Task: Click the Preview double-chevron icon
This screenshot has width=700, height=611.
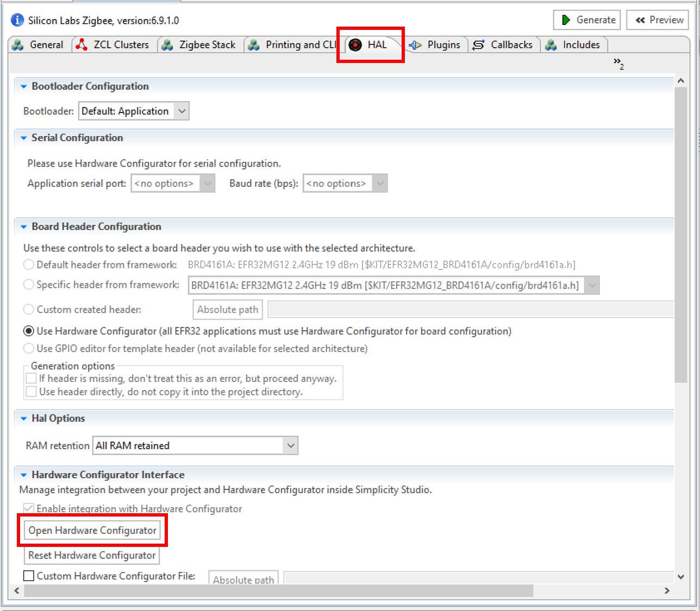Action: pos(640,20)
